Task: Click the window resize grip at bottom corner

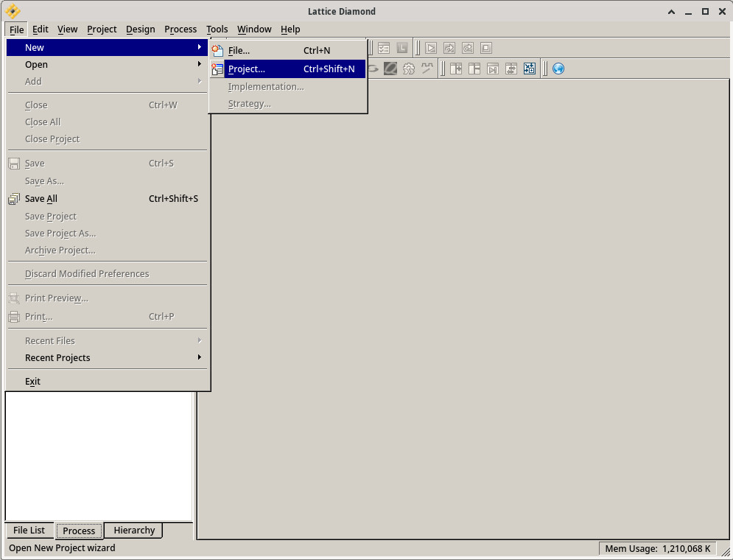Action: pyautogui.click(x=725, y=552)
